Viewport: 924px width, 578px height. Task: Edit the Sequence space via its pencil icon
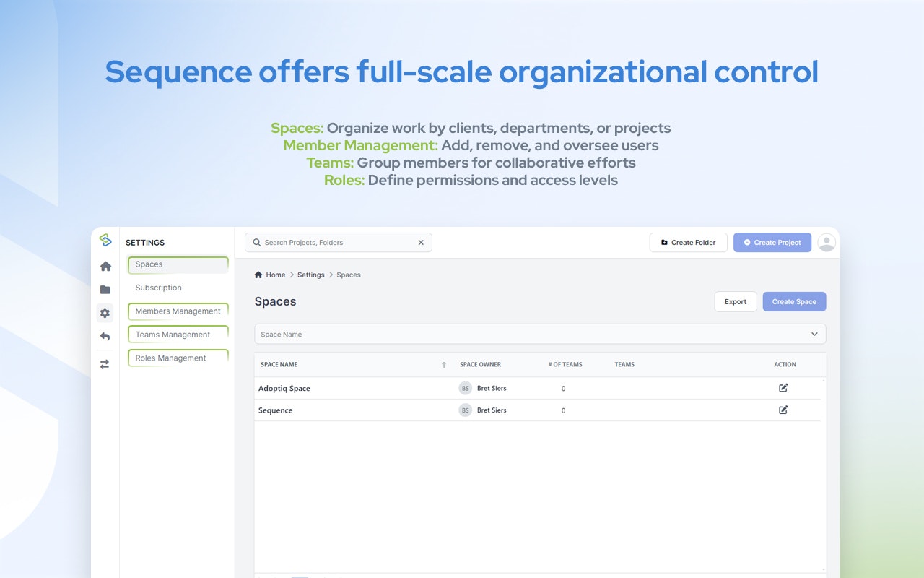point(783,410)
